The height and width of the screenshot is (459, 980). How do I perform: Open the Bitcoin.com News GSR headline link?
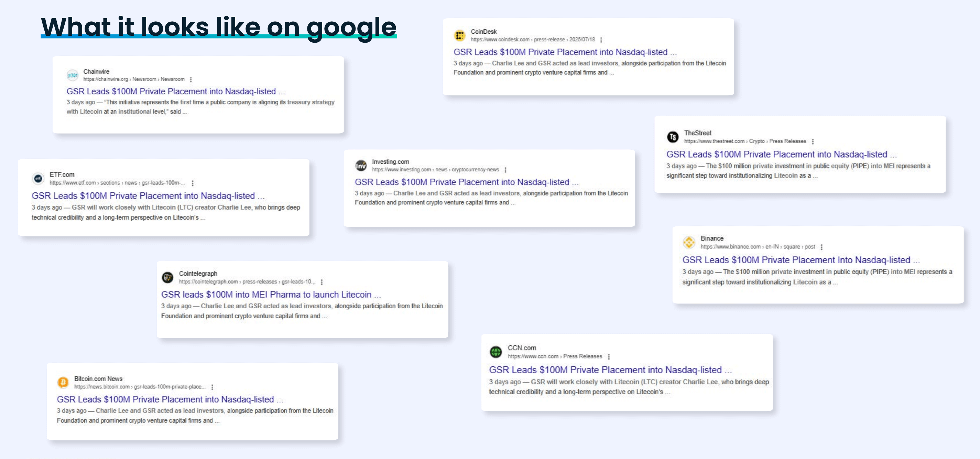[x=165, y=399]
